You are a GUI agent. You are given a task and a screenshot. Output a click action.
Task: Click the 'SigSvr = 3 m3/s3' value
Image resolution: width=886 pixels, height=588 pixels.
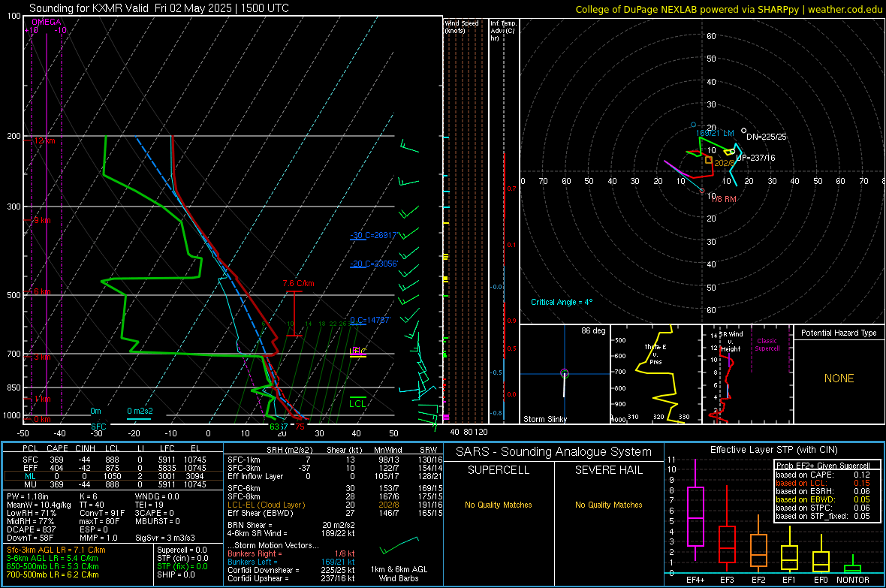[x=165, y=538]
